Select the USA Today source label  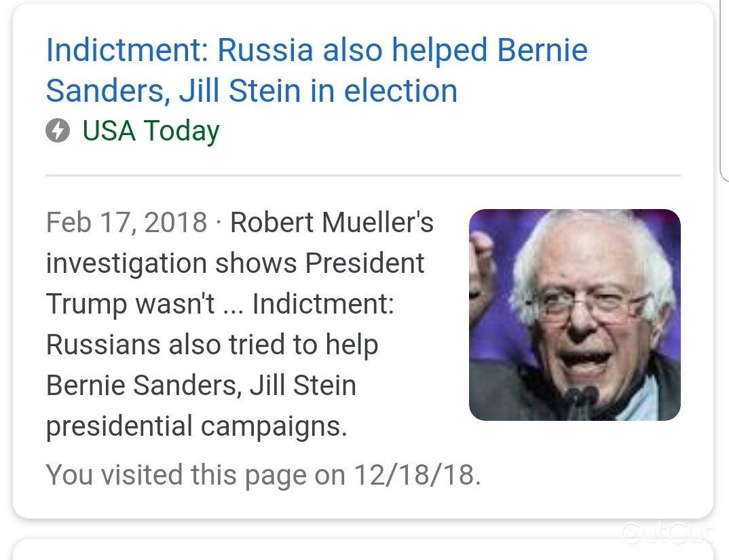coord(151,131)
